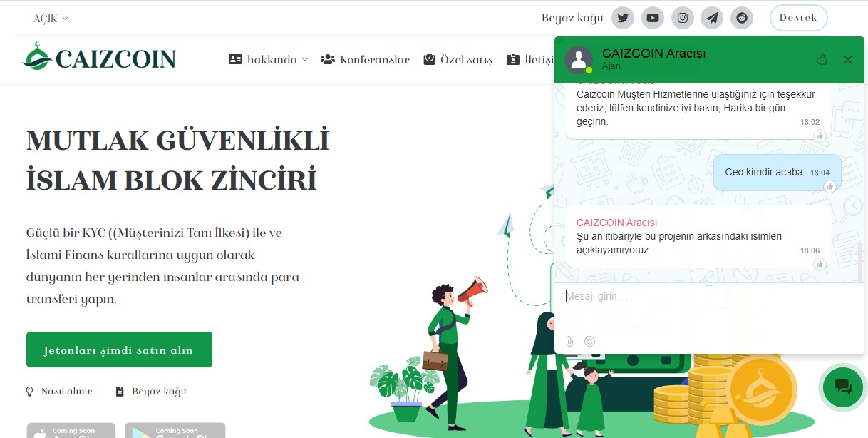Like the "Ceo kimdir acaba" message
This screenshot has width=868, height=438.
click(x=830, y=186)
